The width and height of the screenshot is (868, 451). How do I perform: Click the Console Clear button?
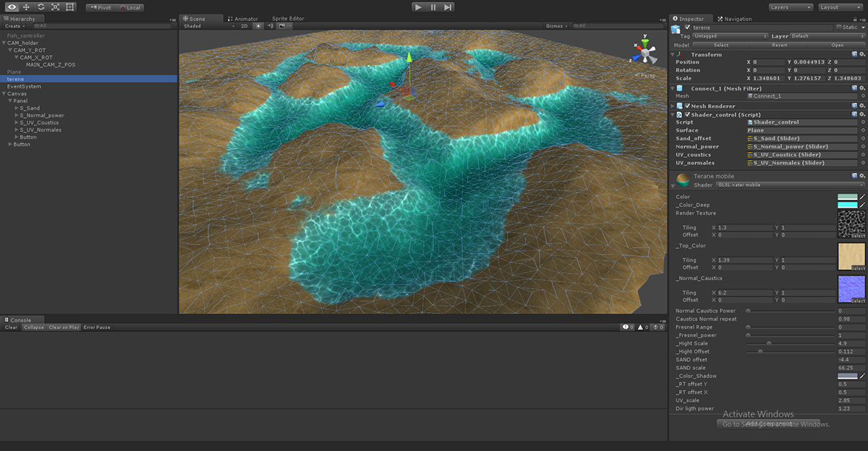pyautogui.click(x=12, y=327)
